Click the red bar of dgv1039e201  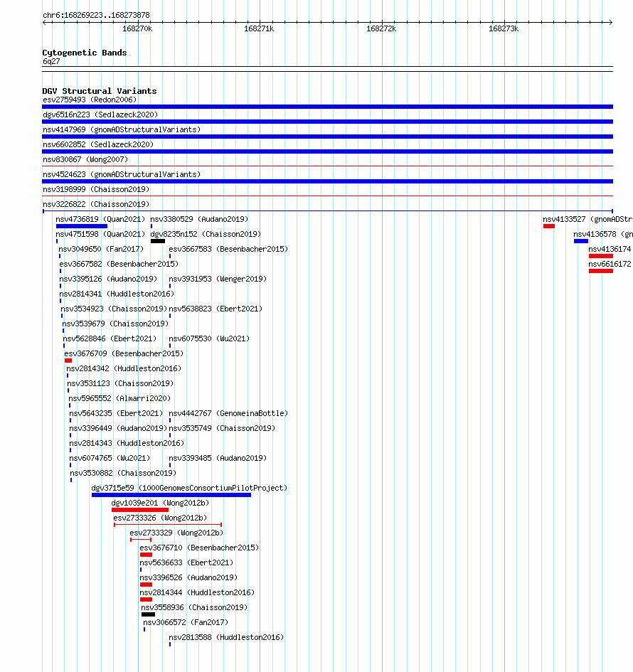(x=140, y=511)
